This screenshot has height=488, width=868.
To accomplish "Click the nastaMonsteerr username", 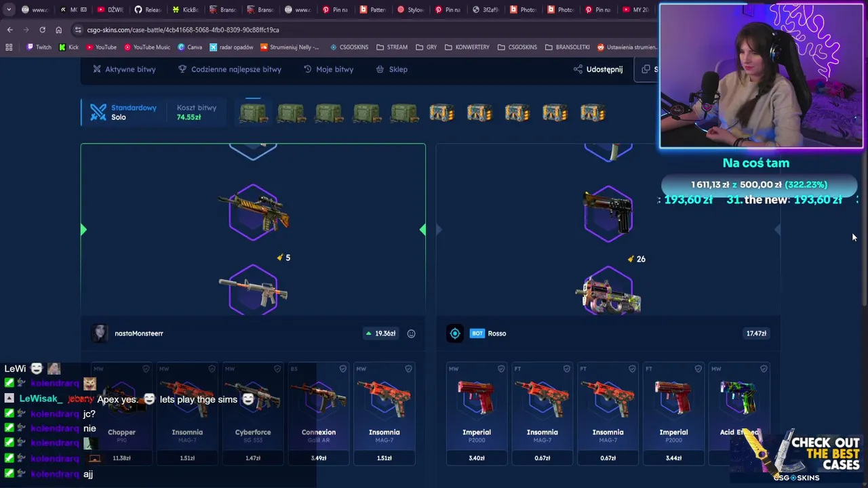I will [x=139, y=333].
